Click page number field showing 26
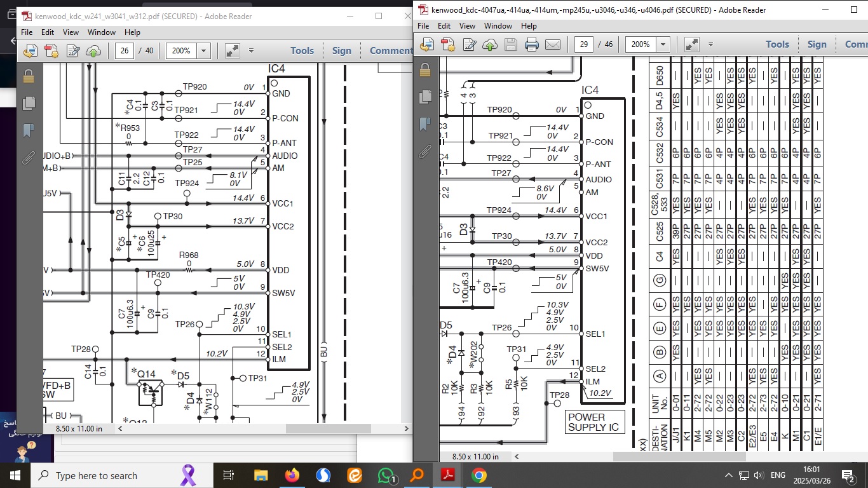This screenshot has height=488, width=868. point(125,51)
